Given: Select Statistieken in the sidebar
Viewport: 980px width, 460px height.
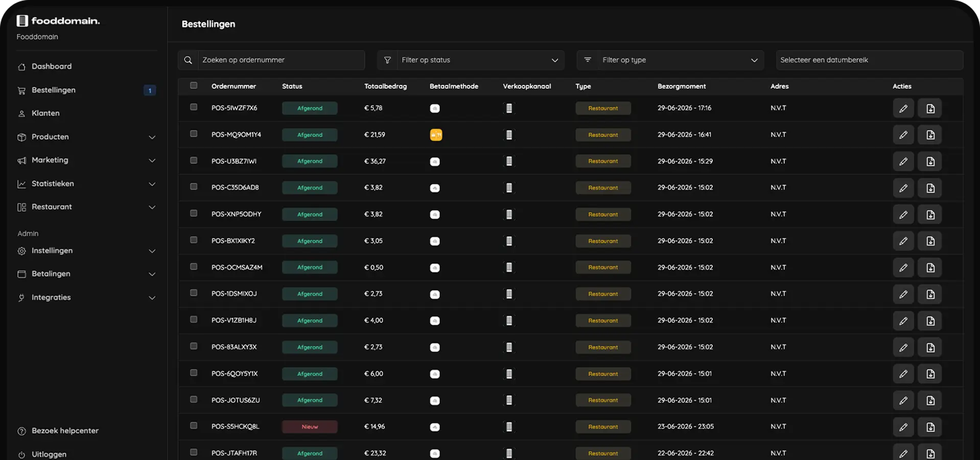Looking at the screenshot, I should coord(53,184).
